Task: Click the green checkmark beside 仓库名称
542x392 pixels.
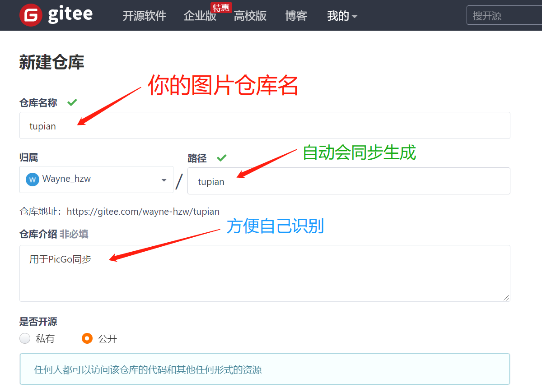Action: (x=72, y=102)
